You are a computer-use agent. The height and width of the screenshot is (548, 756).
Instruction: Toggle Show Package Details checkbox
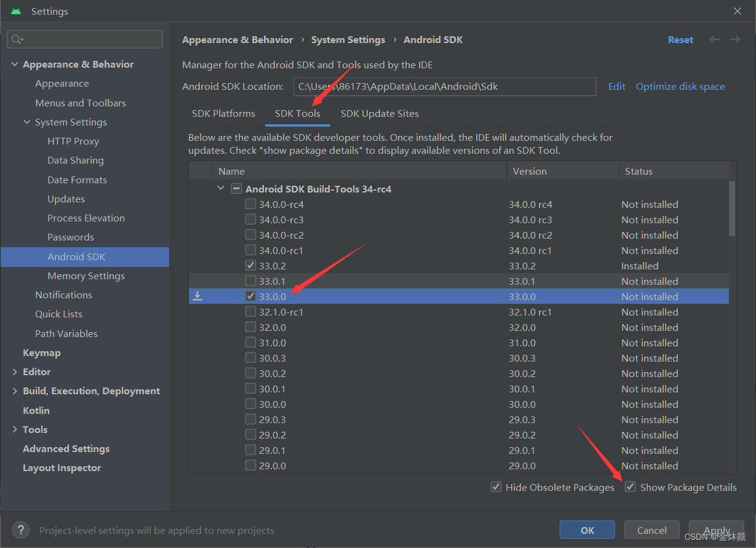pos(630,487)
